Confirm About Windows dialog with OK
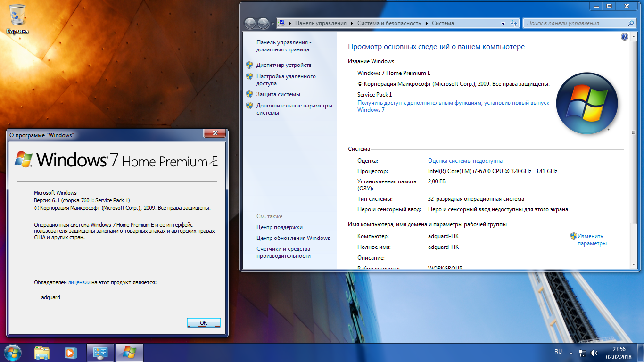Image resolution: width=644 pixels, height=362 pixels. click(x=203, y=322)
